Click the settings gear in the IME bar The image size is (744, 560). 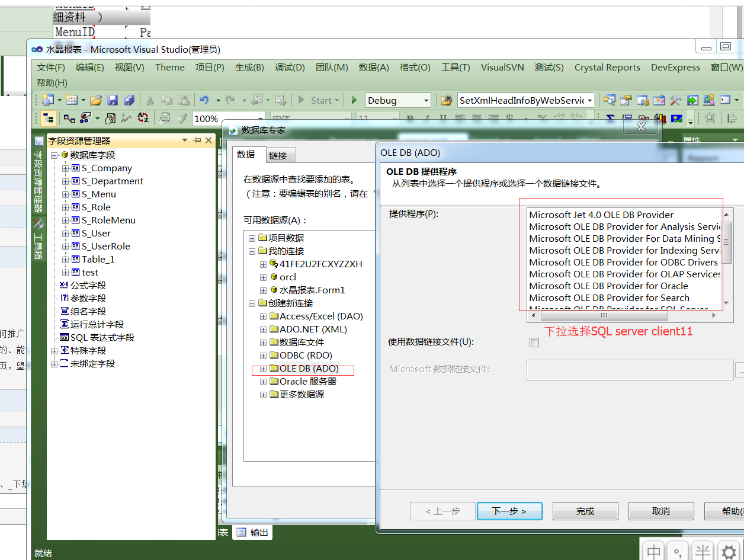pos(727,552)
